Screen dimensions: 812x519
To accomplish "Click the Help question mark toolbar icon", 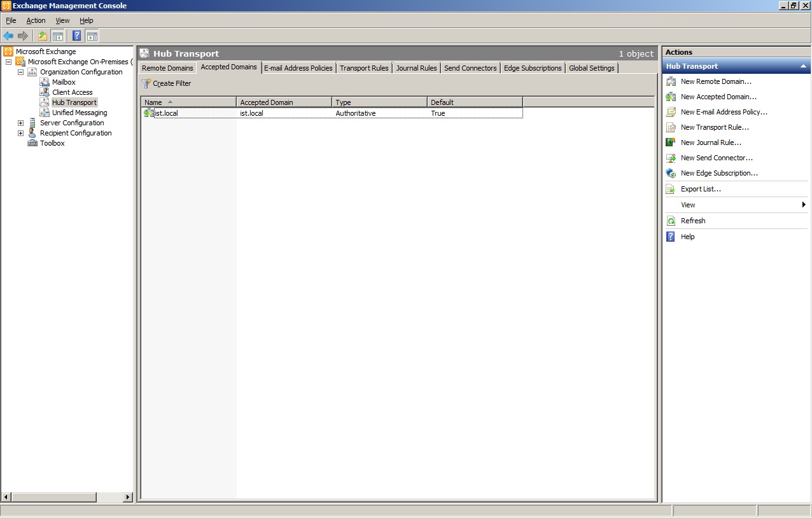I will click(x=76, y=36).
